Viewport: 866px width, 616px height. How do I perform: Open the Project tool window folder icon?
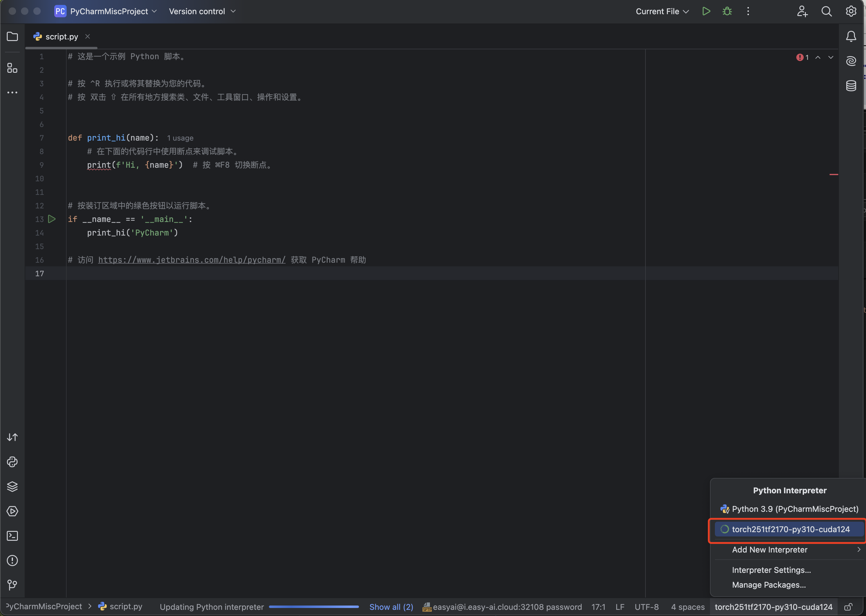[13, 36]
